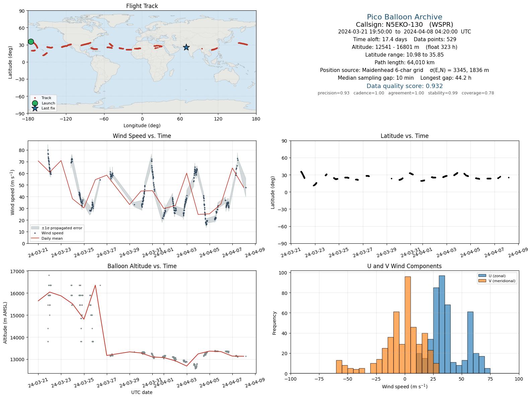Click the Wind Speed vs. Time title
The height and width of the screenshot is (398, 532).
pos(142,136)
